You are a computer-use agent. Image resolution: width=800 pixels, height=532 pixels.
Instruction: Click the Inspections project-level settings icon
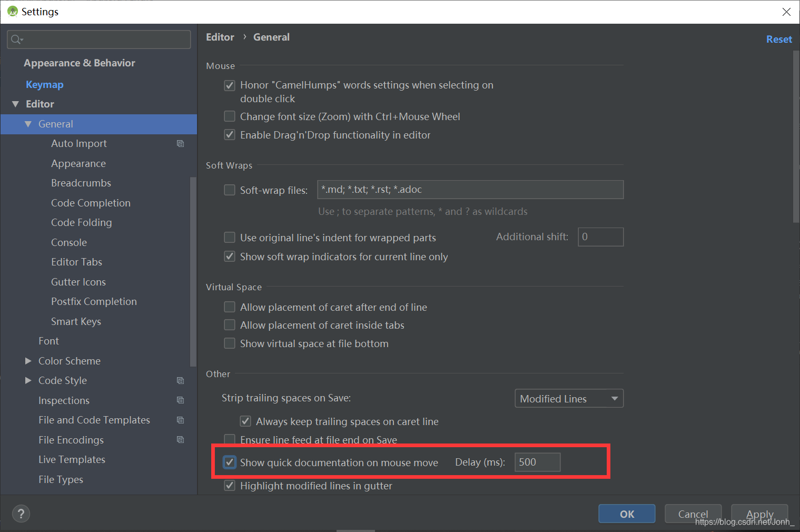(180, 400)
